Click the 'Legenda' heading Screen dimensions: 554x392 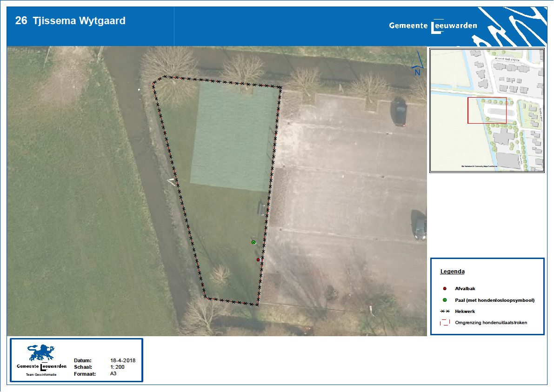[452, 271]
